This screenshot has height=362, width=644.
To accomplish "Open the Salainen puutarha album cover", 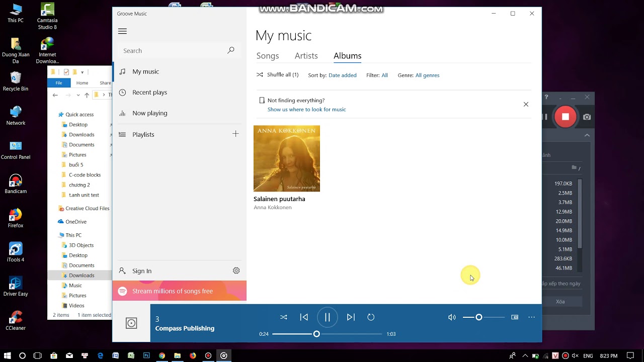I will click(x=287, y=158).
